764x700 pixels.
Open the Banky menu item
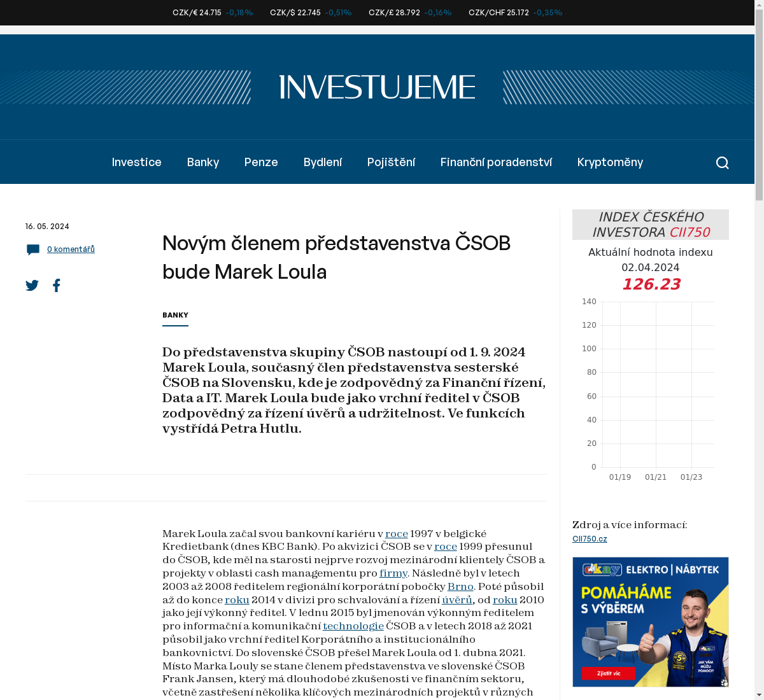[203, 162]
